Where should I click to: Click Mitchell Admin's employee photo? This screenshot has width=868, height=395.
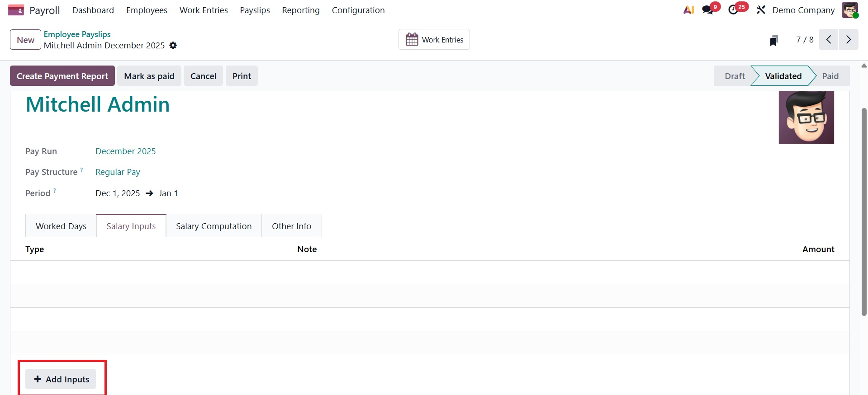click(x=806, y=117)
